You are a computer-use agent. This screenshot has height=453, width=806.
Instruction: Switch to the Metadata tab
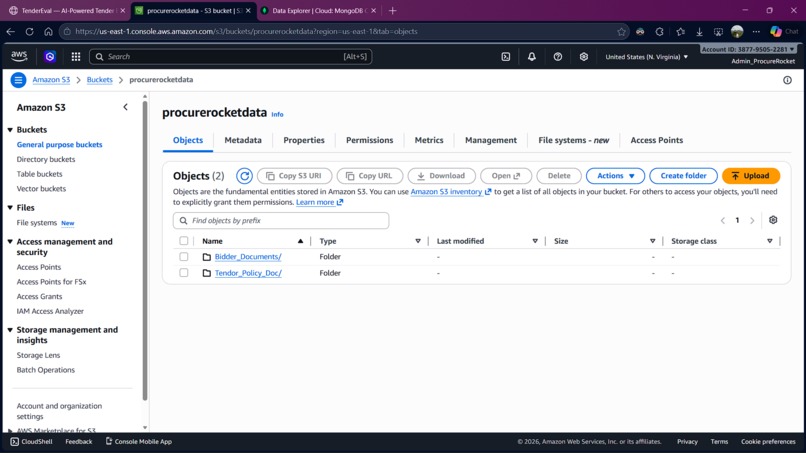243,140
